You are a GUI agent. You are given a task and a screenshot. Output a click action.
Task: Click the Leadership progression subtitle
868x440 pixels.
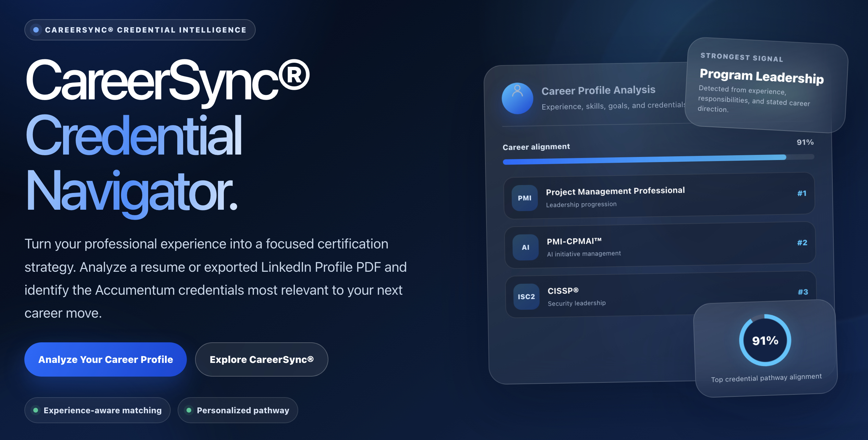click(x=581, y=204)
